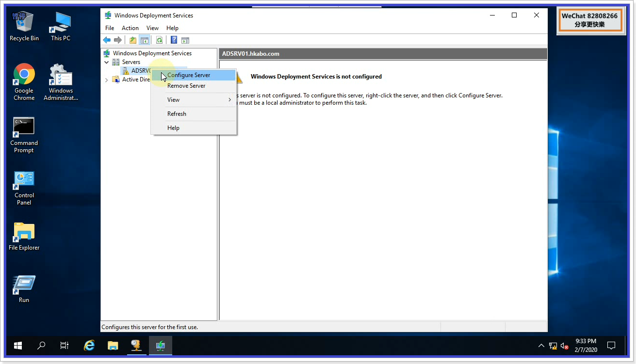Toggle the Show/Hide Action Pane button
Viewport: 636px width, 364px height.
click(185, 40)
